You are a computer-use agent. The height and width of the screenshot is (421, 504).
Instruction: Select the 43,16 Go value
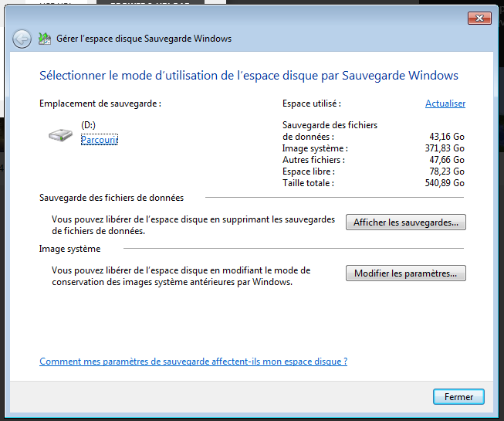coord(447,137)
